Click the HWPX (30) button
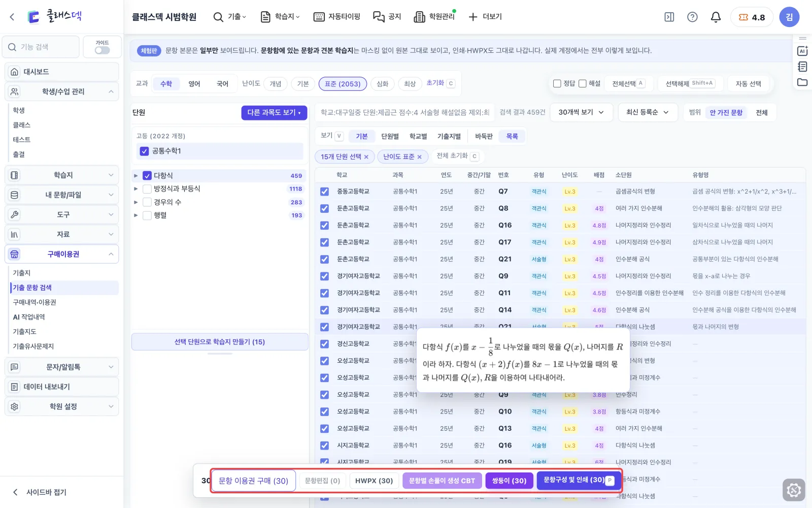The height and width of the screenshot is (508, 812). pos(374,481)
